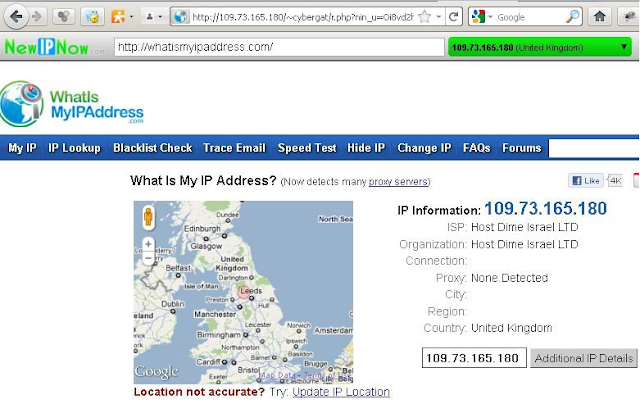Follow the Update IP Location link

[341, 392]
